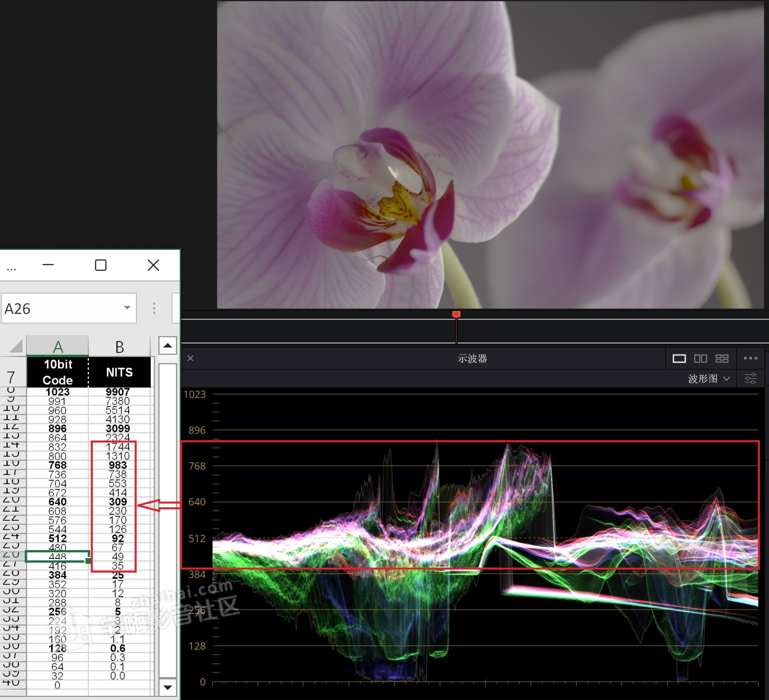This screenshot has width=769, height=700.
Task: Select cell with nits value 7380
Action: tap(120, 401)
